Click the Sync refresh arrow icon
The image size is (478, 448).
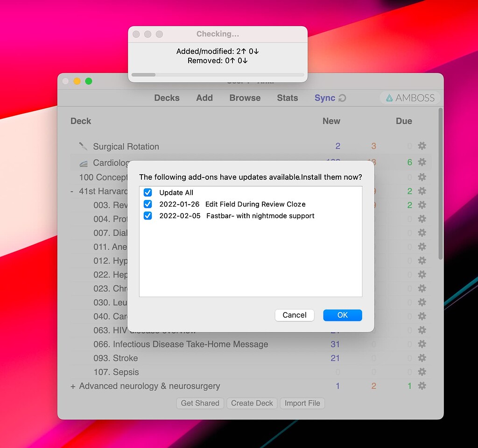pyautogui.click(x=341, y=98)
